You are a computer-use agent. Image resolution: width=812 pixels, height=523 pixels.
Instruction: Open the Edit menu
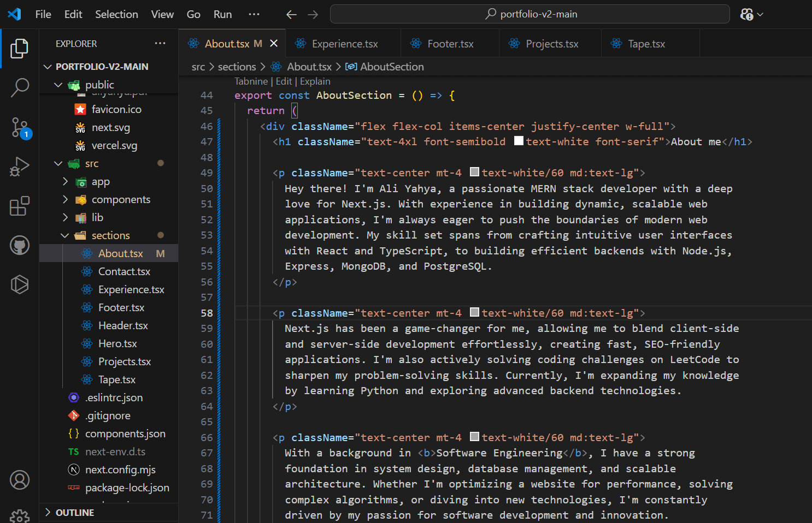point(73,14)
